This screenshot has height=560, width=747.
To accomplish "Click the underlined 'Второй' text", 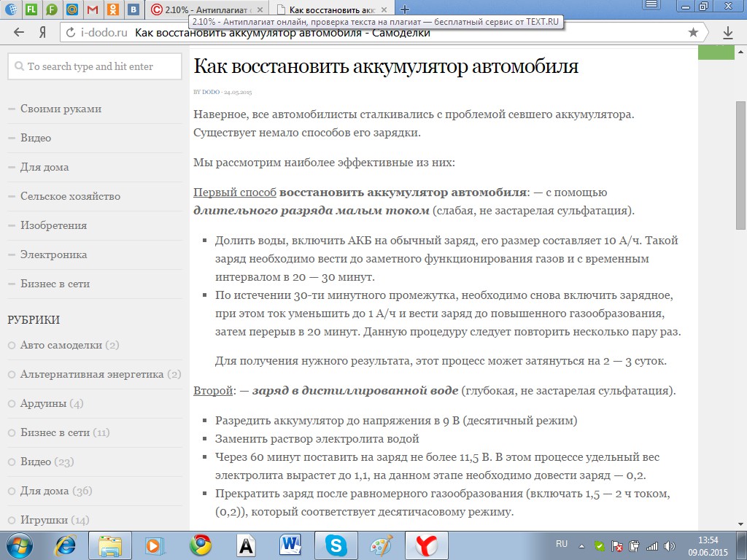I will 213,391.
